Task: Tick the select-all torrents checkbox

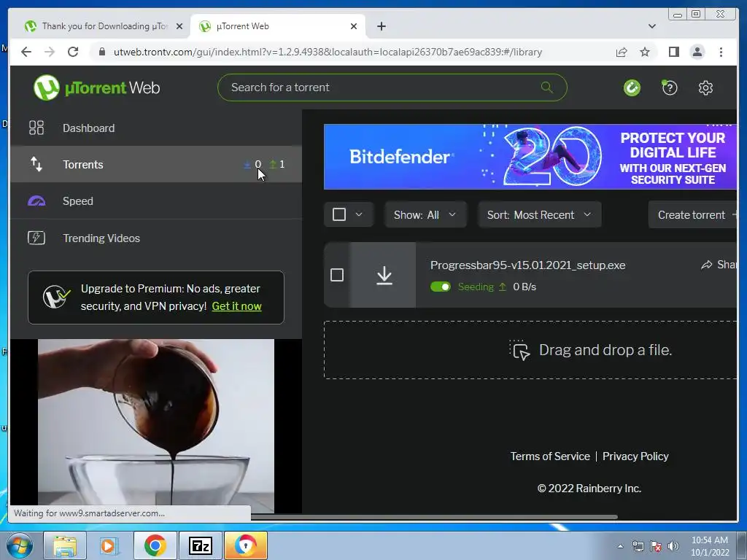Action: coord(338,215)
